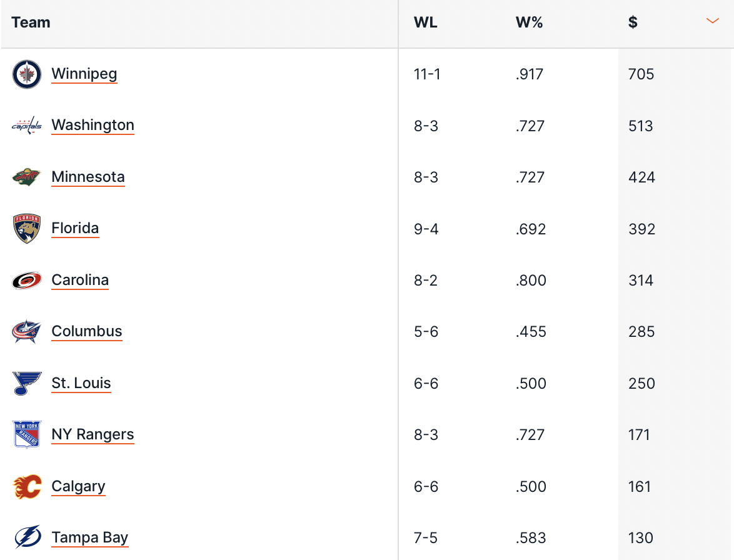
Task: Click the Washington Capitals logo icon
Action: point(27,126)
